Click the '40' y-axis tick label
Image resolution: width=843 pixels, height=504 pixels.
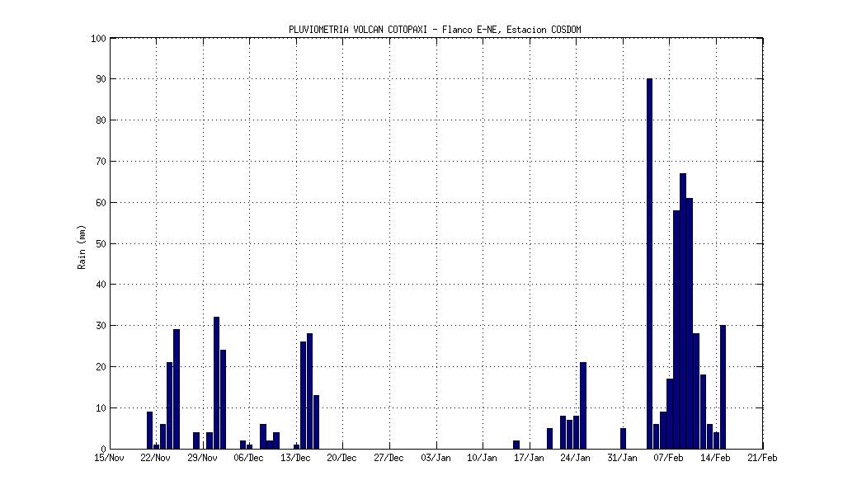pos(101,285)
